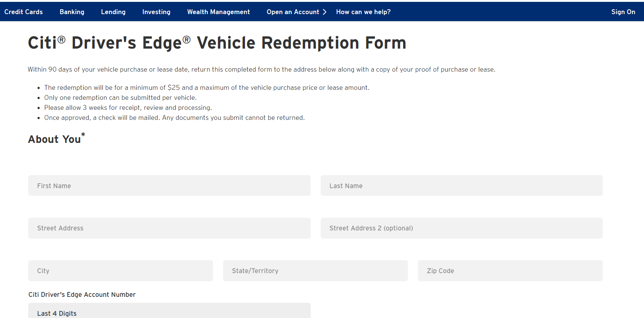The image size is (644, 318).
Task: Focus the Street Address field
Action: pyautogui.click(x=169, y=228)
